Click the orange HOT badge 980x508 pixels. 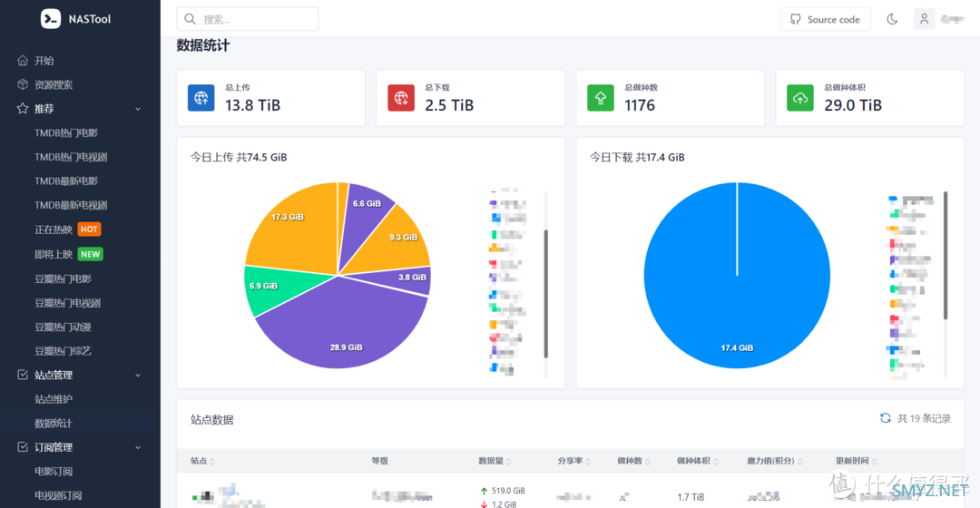click(89, 230)
